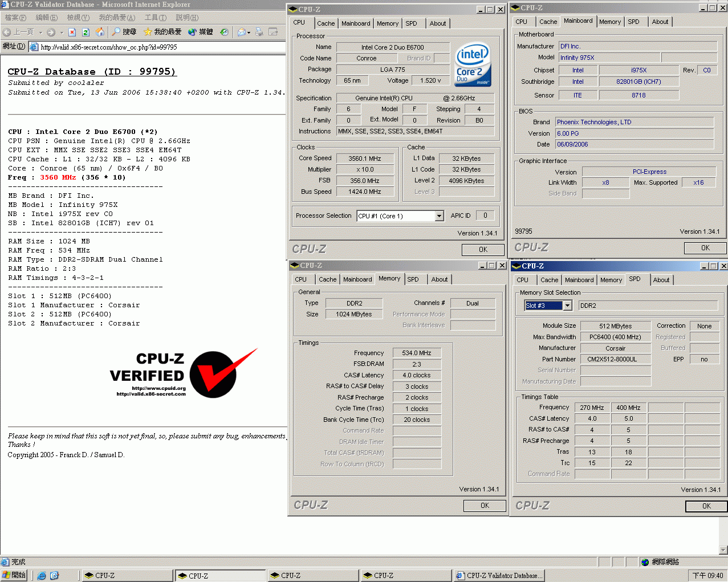Switch to About tab in the Processor window
This screenshot has height=582, width=728.
438,23
